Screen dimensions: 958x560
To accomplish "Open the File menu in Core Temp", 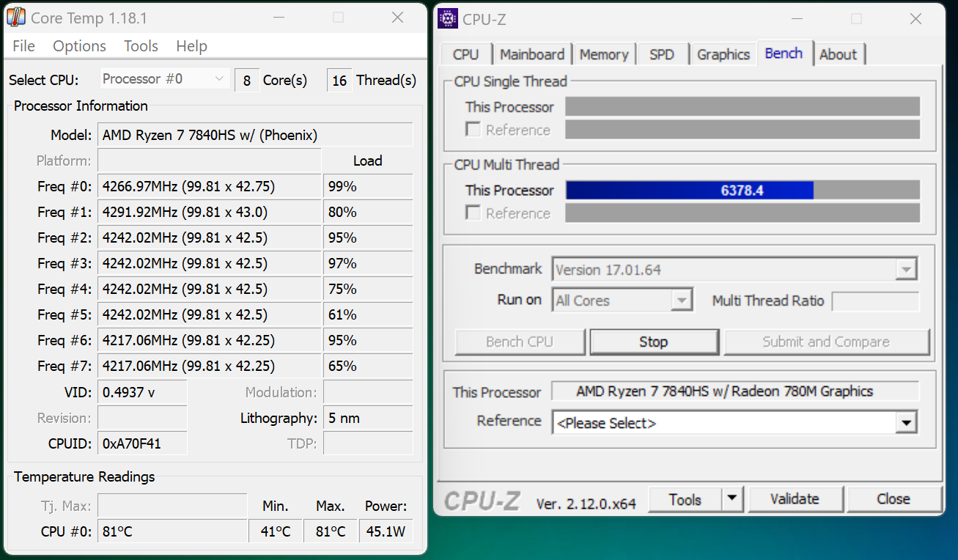I will tap(23, 46).
